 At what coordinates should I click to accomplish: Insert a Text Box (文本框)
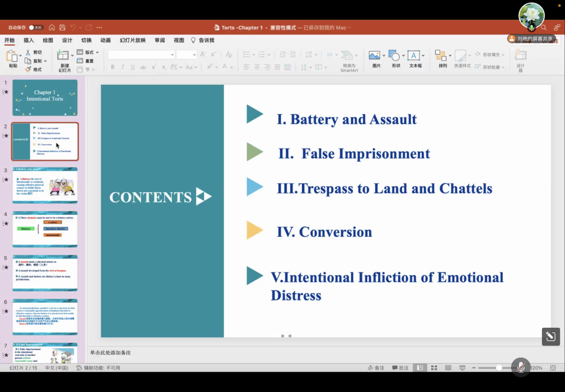click(414, 56)
